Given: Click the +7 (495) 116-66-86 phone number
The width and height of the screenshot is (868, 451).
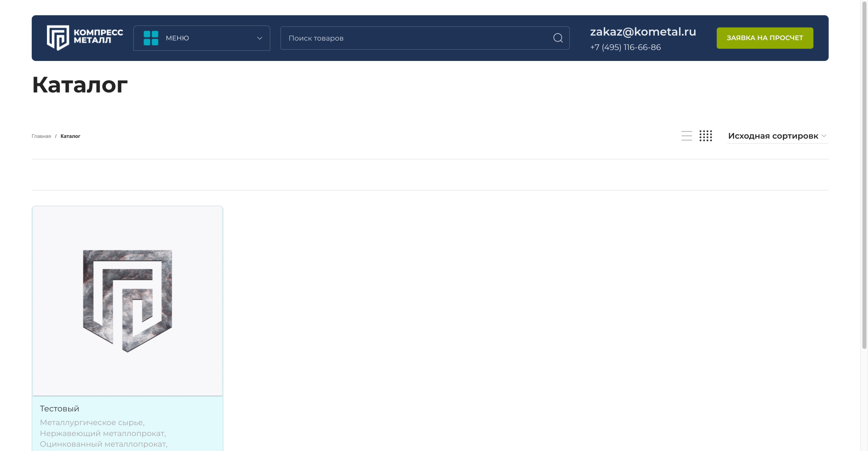Looking at the screenshot, I should point(625,47).
